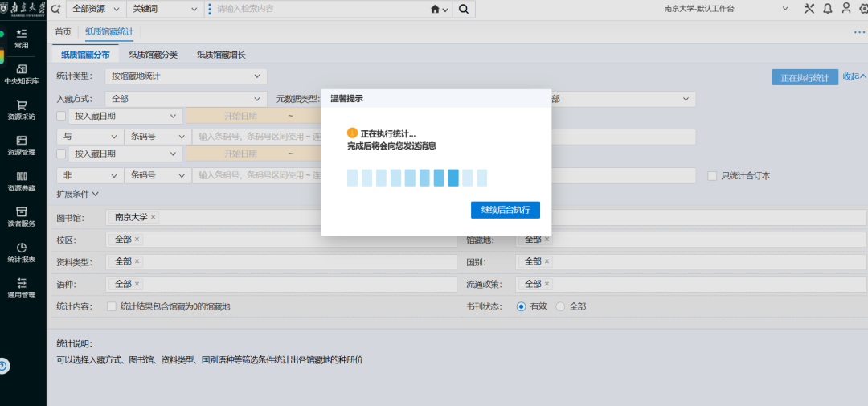Click barcode input in the 非 row

point(257,175)
